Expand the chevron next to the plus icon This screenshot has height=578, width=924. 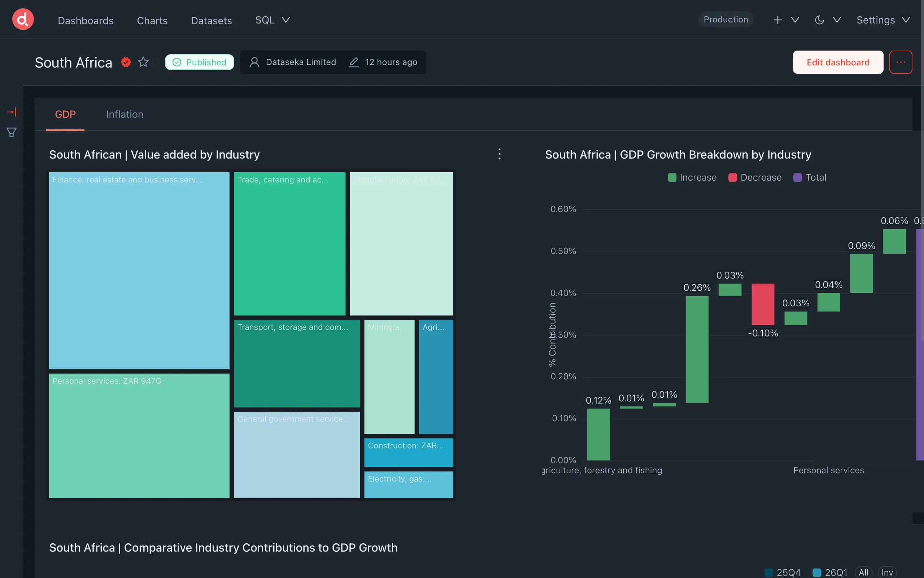[x=795, y=20]
